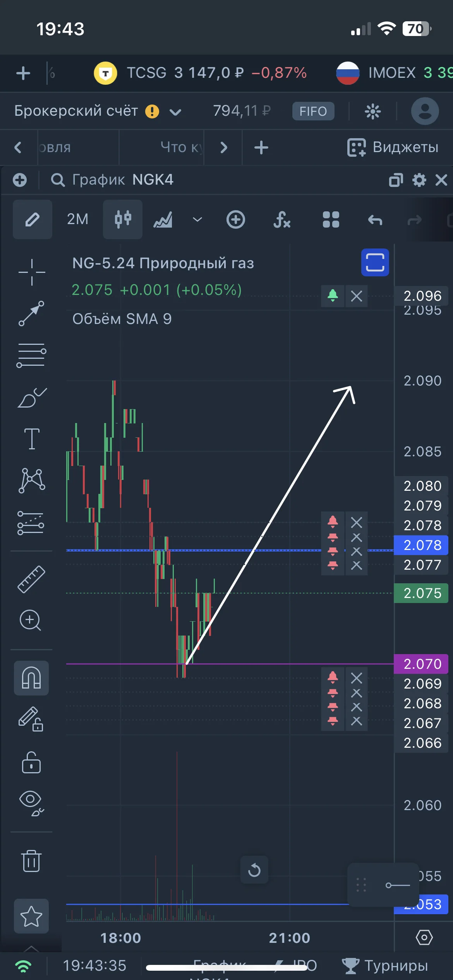This screenshot has height=980, width=453.
Task: Tap the FIFO button
Action: click(x=313, y=111)
